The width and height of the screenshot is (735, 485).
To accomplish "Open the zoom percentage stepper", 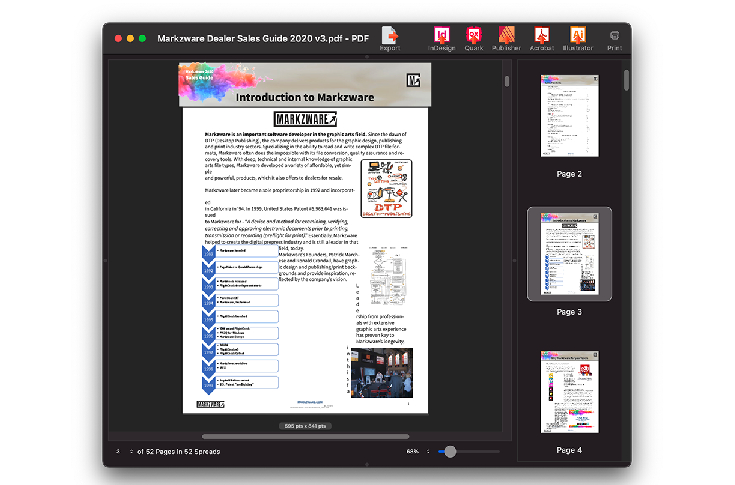I will click(x=428, y=451).
